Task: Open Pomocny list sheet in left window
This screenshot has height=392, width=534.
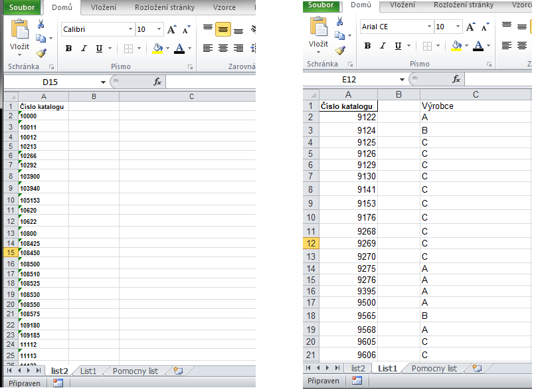Action: tap(135, 371)
